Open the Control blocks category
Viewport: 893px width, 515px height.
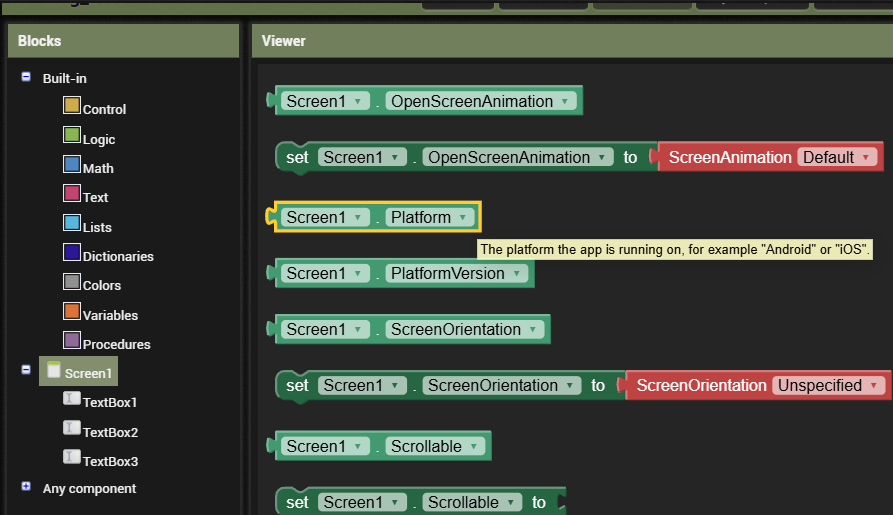click(104, 109)
